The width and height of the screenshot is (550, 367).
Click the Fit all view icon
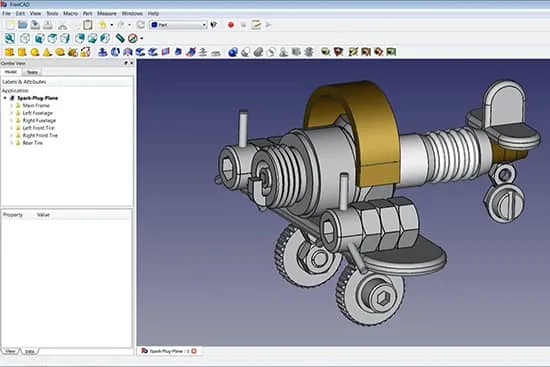(x=10, y=38)
